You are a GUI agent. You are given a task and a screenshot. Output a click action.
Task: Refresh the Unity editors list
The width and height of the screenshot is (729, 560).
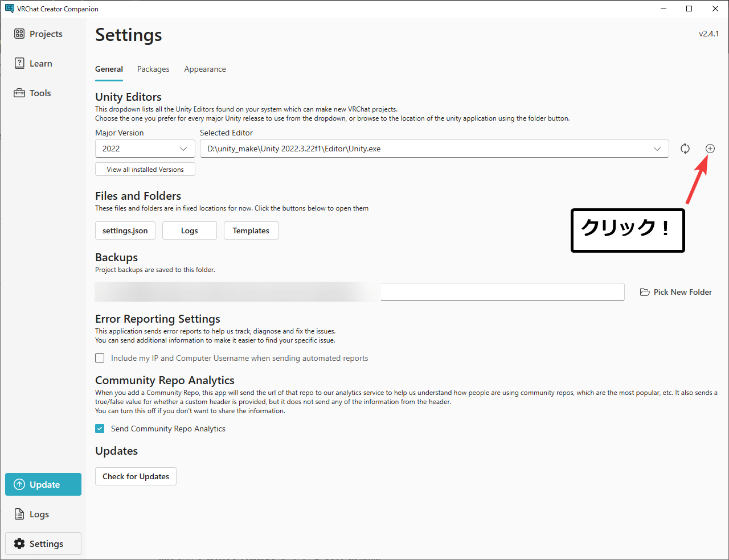(x=685, y=149)
